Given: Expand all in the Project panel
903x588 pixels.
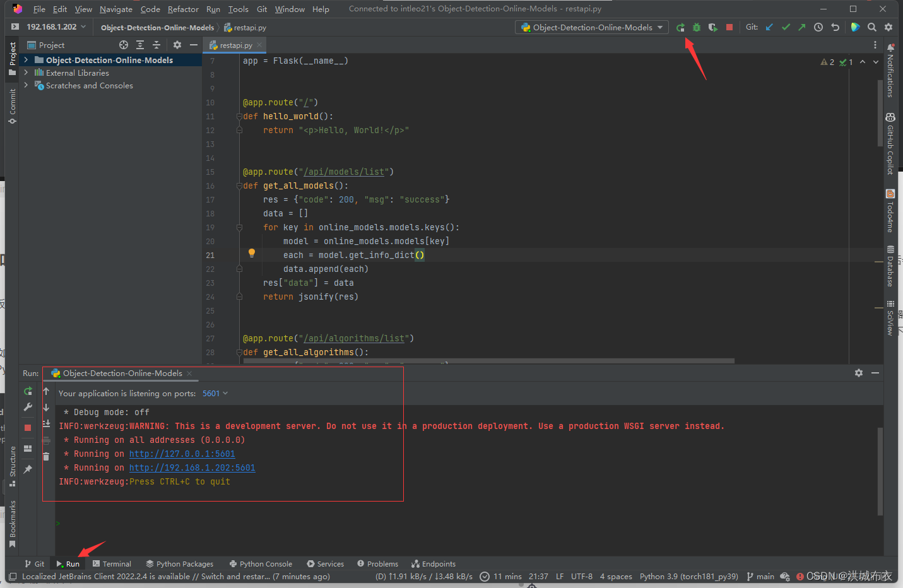Looking at the screenshot, I should [x=140, y=45].
